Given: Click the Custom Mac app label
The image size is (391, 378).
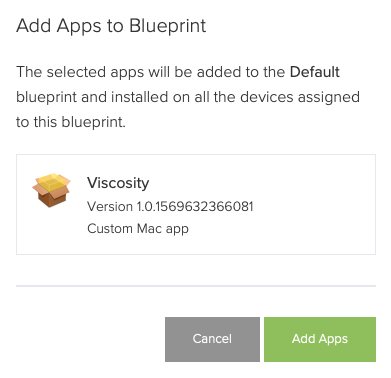Looking at the screenshot, I should coord(138,229).
